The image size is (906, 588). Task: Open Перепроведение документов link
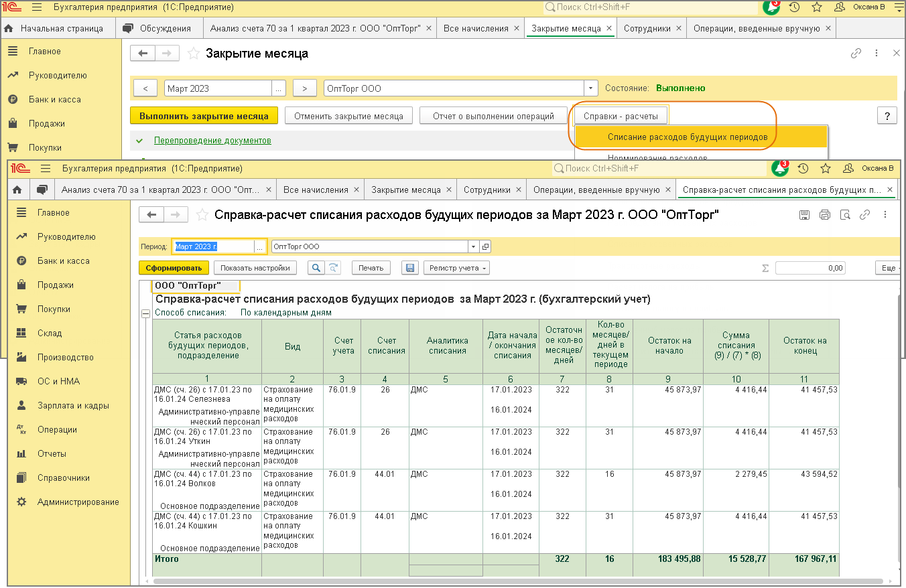click(212, 141)
